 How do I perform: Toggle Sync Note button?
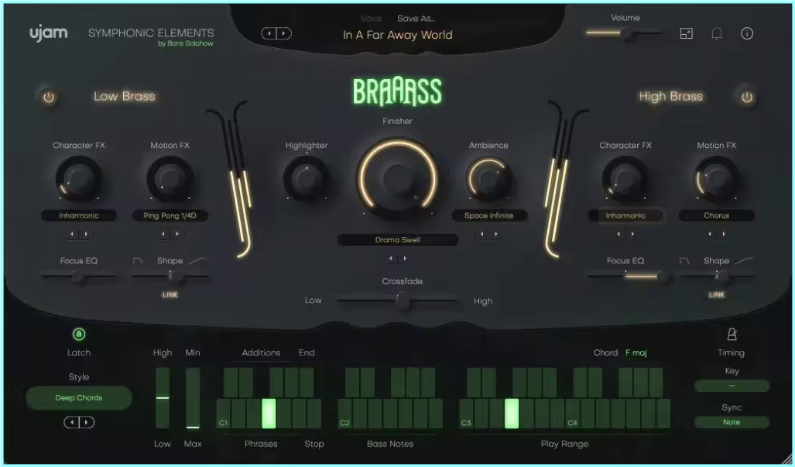(732, 422)
